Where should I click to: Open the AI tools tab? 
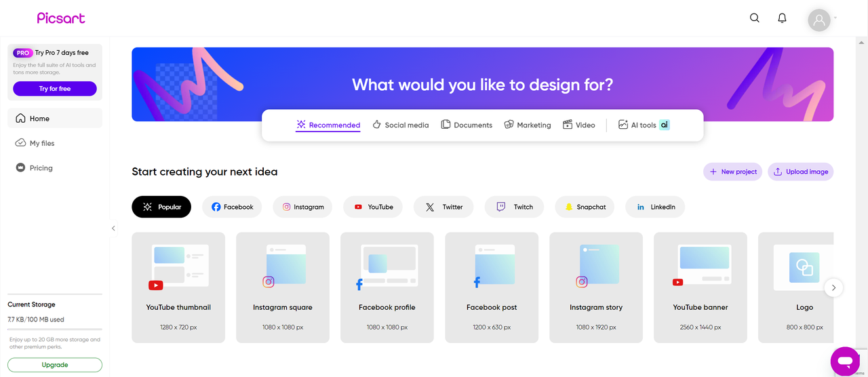coord(644,125)
